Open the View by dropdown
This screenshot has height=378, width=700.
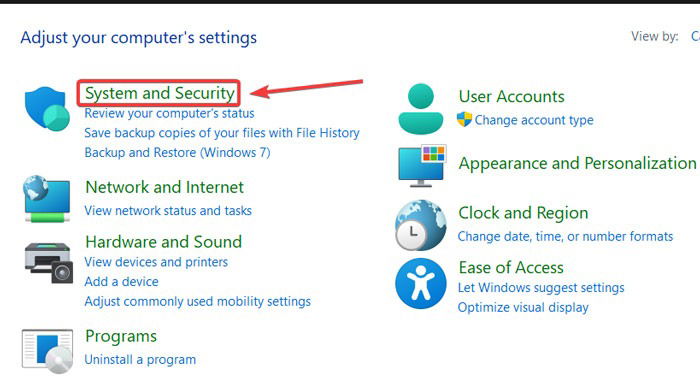pyautogui.click(x=695, y=36)
